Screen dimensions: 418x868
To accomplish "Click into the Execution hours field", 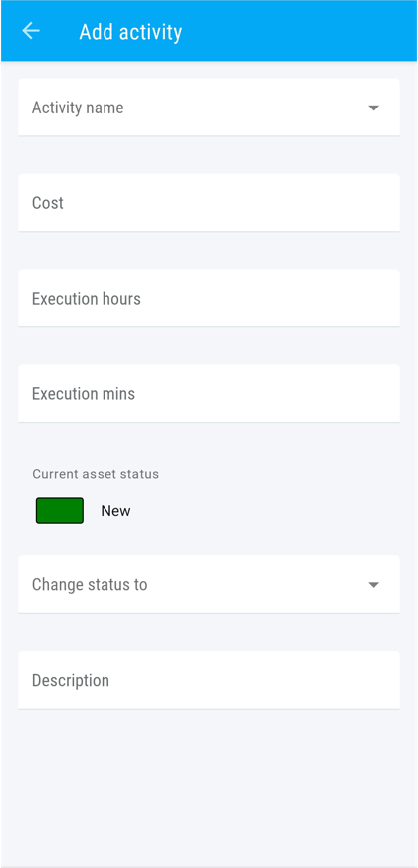I will [209, 299].
